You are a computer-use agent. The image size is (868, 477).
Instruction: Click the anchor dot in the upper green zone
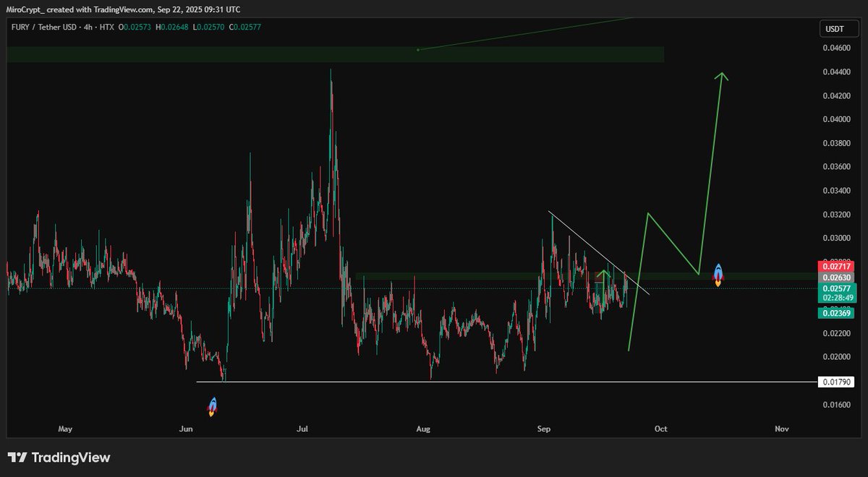click(x=418, y=50)
